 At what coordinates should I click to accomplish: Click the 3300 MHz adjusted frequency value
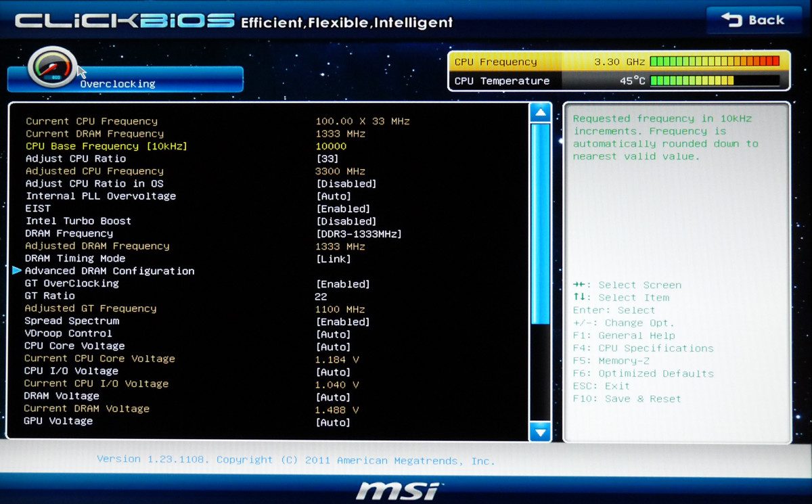(340, 171)
